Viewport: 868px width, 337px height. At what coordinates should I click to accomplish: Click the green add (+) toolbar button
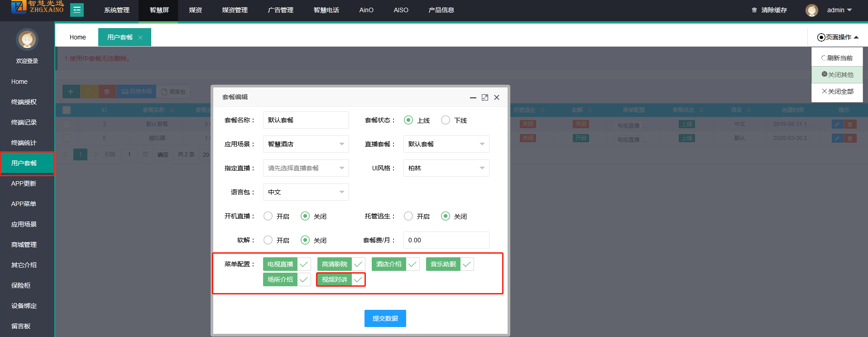pos(71,91)
